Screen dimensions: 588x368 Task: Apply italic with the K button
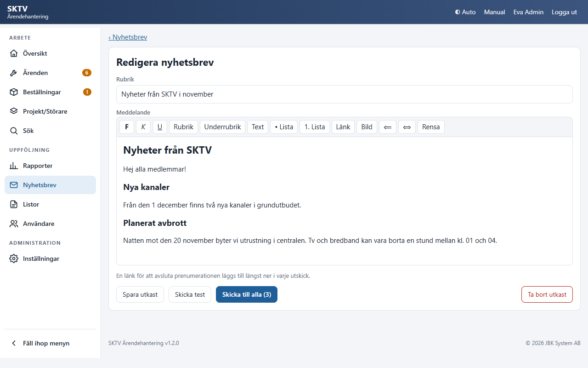click(143, 127)
